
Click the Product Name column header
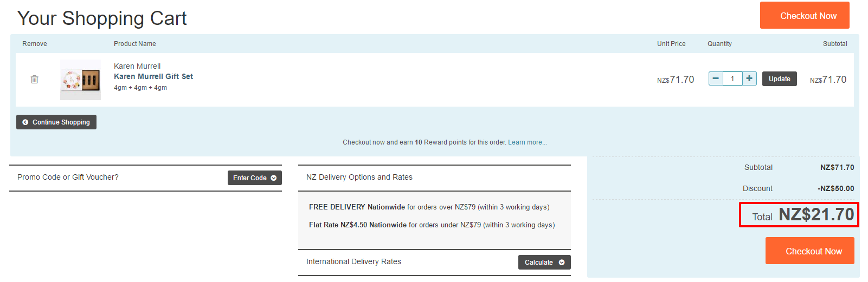pos(135,44)
